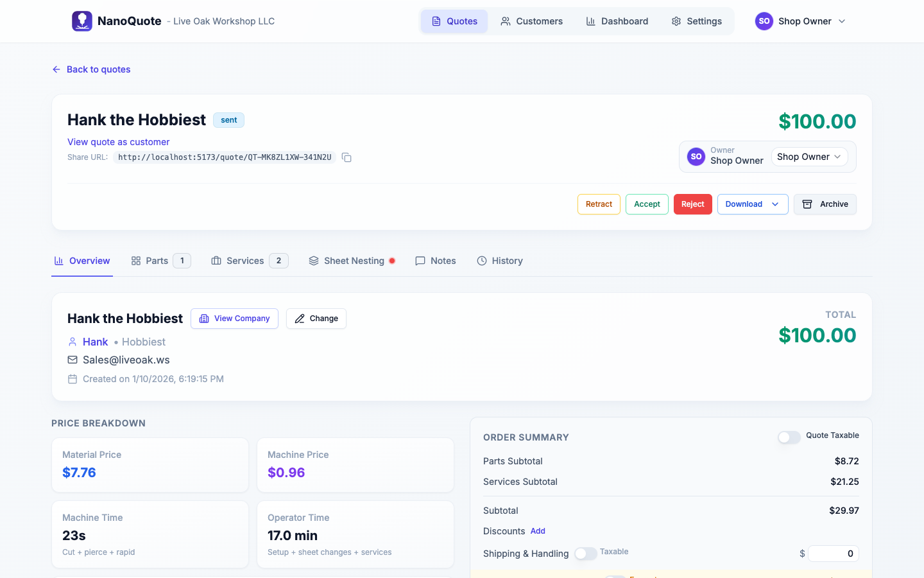Screen dimensions: 924x578
Task: Click the back arrow to quotes
Action: coord(56,69)
